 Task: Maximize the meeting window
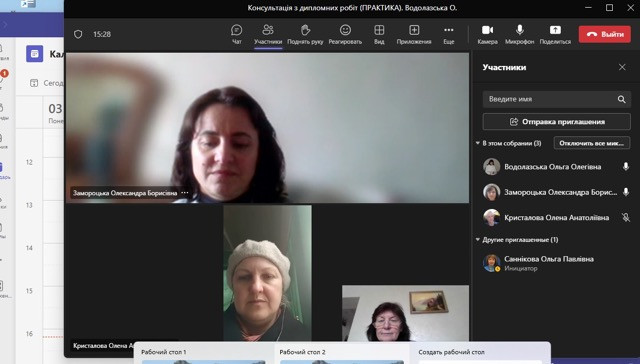click(x=609, y=8)
